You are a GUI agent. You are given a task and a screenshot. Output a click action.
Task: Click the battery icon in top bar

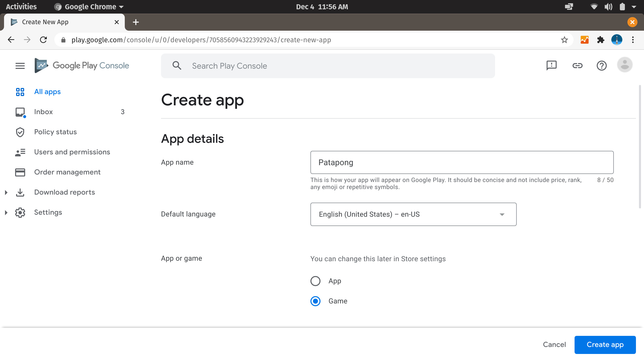pyautogui.click(x=622, y=7)
